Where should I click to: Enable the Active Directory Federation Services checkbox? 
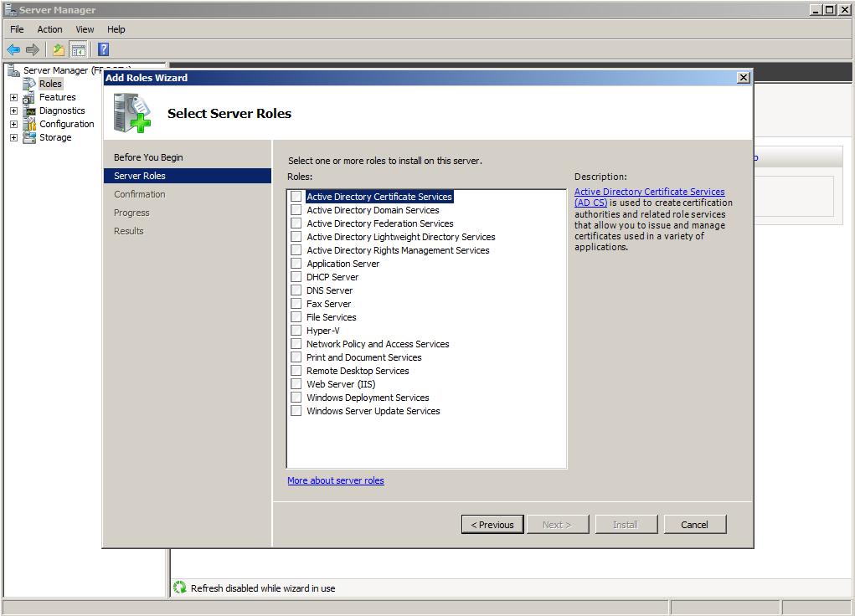(x=296, y=223)
